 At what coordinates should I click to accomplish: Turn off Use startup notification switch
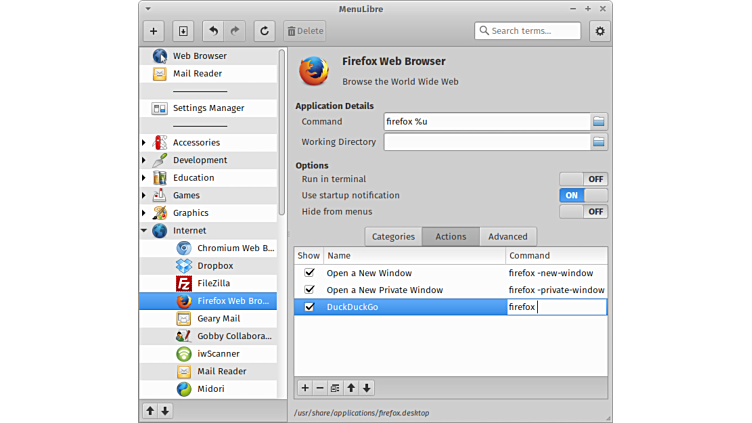[583, 195]
